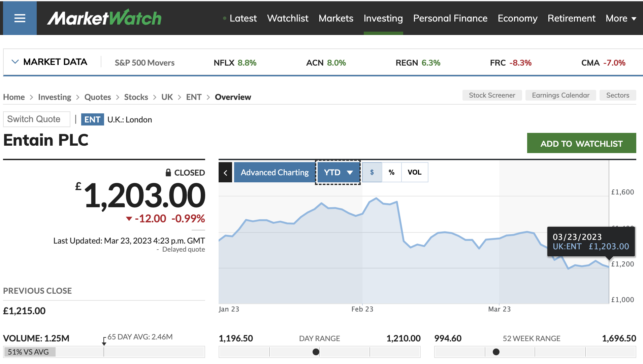This screenshot has height=364, width=643.
Task: Click the Feb 23 chart axis label
Action: click(x=362, y=309)
